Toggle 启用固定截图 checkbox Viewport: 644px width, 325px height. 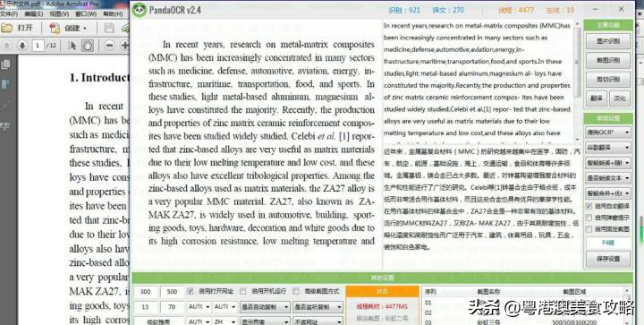pyautogui.click(x=589, y=229)
